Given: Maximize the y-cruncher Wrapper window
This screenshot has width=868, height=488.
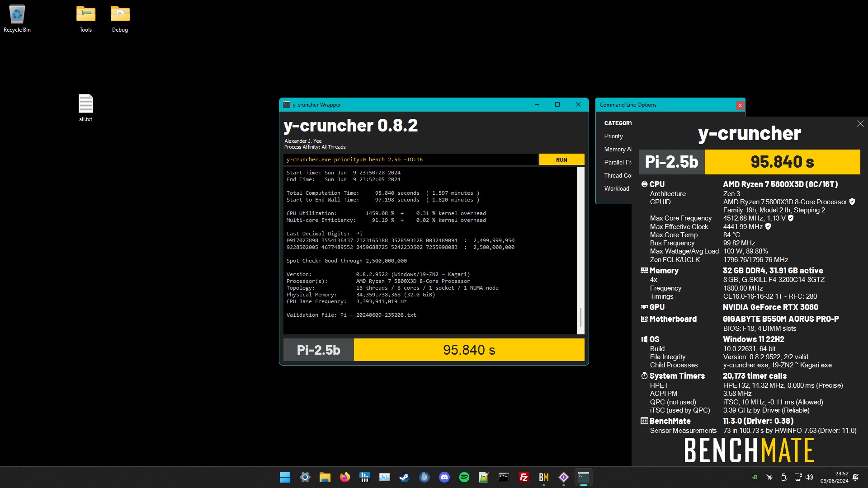Looking at the screenshot, I should [x=557, y=104].
